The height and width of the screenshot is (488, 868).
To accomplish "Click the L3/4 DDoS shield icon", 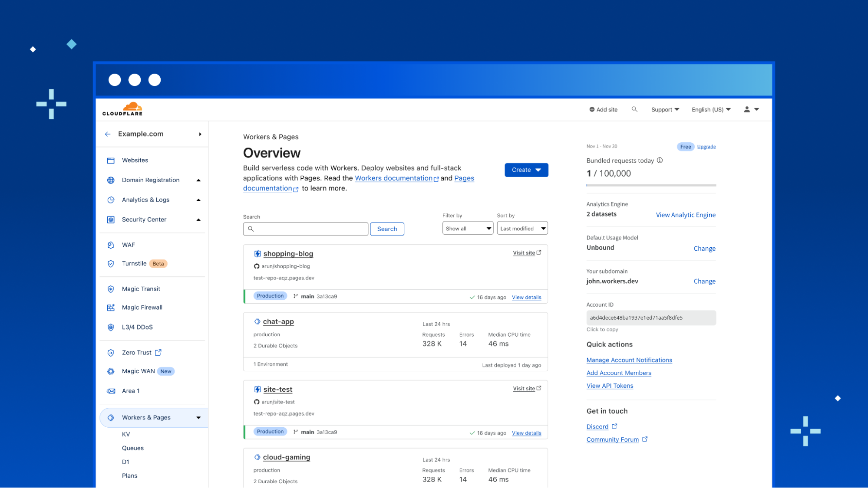I will 111,327.
